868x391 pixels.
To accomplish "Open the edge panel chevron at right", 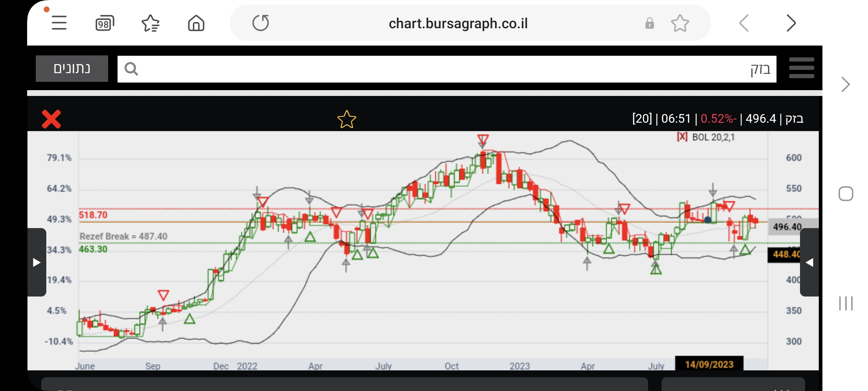I will tap(845, 84).
